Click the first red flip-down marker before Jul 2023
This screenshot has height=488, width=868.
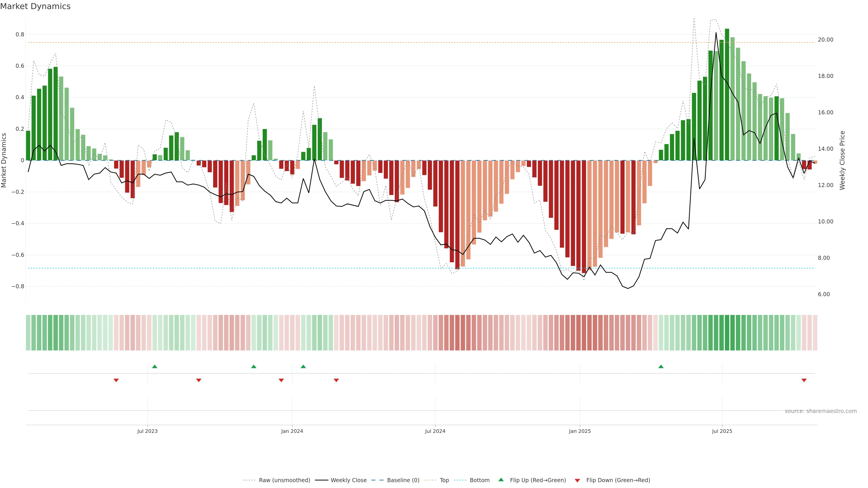point(116,380)
